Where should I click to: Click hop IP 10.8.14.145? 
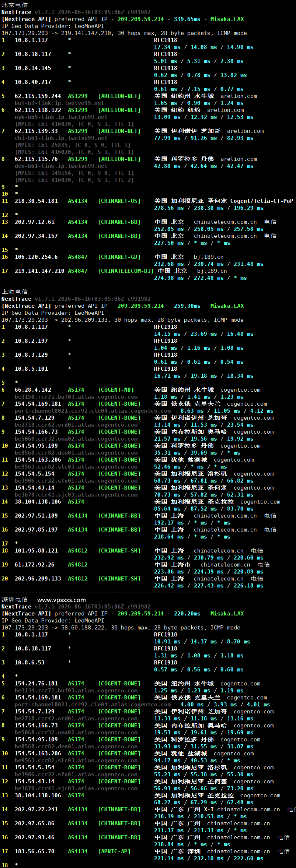33,68
